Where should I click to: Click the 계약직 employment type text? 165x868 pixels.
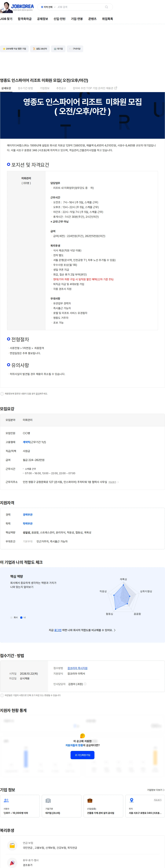pyautogui.click(x=27, y=442)
